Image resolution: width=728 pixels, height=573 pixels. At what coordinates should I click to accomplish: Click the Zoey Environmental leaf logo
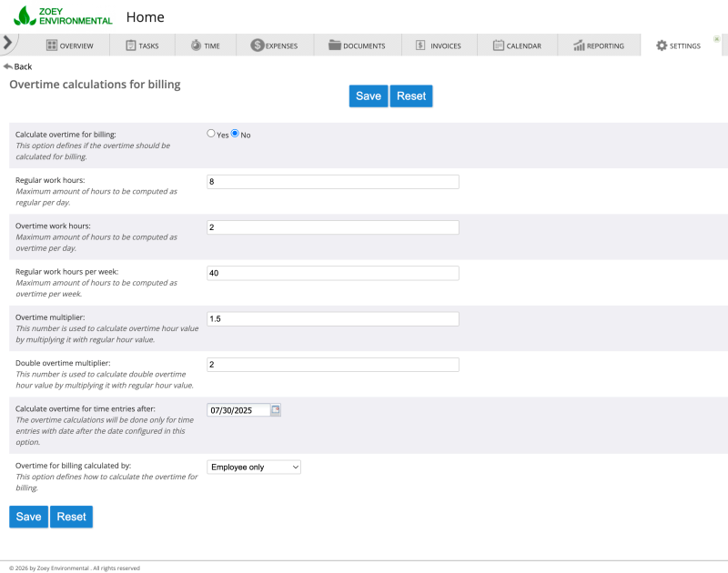click(x=25, y=15)
